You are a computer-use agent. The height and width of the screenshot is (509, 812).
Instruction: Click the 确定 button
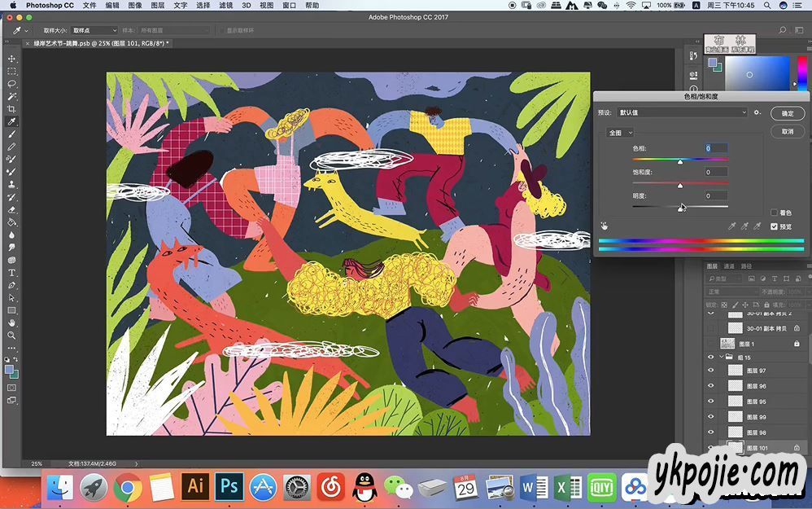click(x=787, y=113)
